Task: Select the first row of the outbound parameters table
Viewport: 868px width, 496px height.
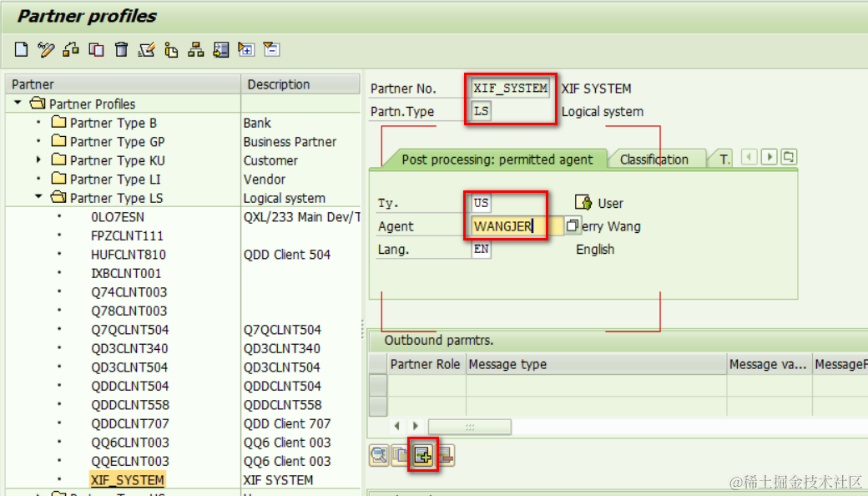Action: (378, 385)
